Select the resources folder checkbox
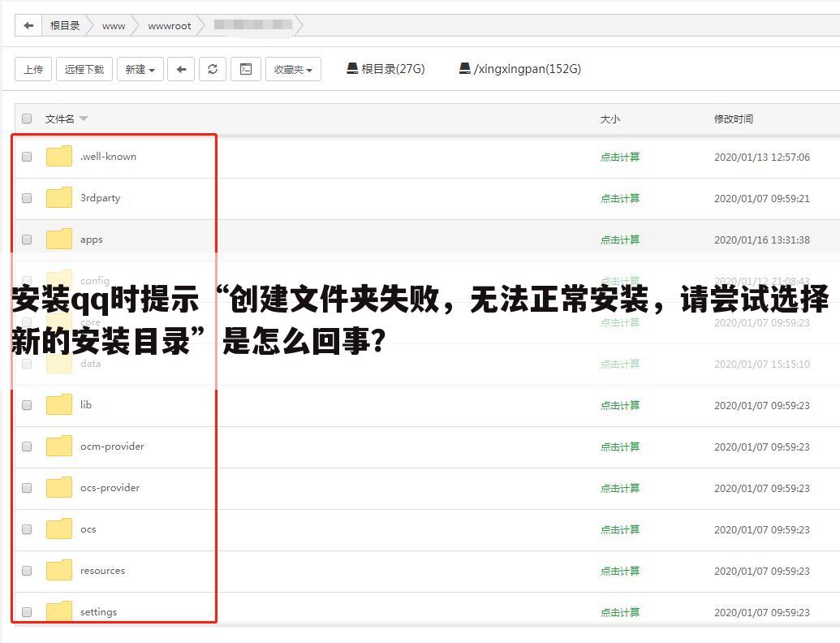Viewport: 840px width, 643px height. (27, 571)
